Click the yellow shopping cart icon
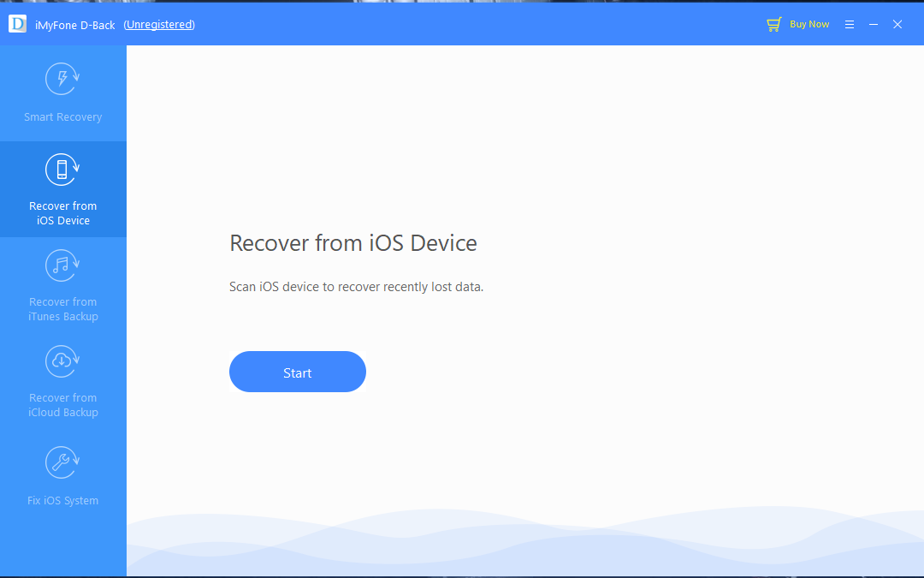 point(773,24)
